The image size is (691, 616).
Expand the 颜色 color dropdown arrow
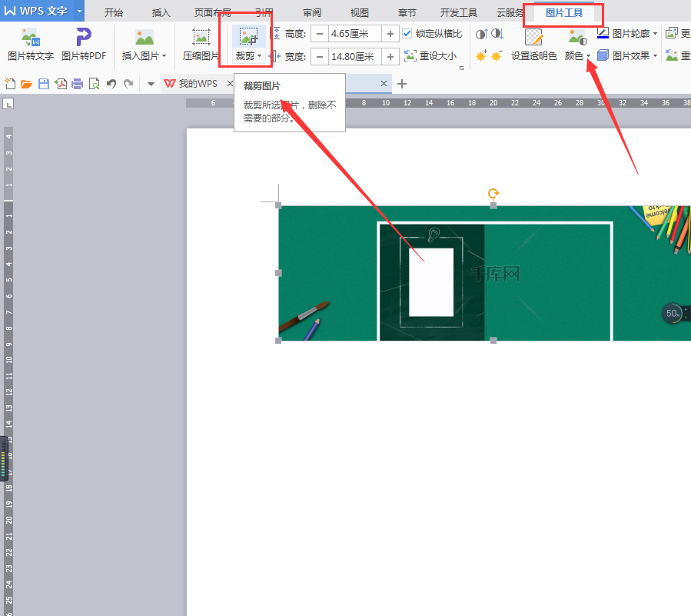pos(588,56)
